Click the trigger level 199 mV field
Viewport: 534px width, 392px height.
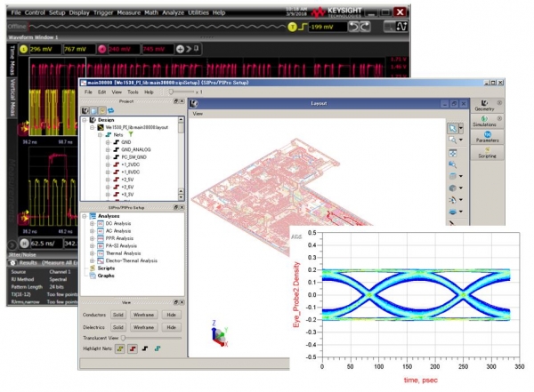327,28
